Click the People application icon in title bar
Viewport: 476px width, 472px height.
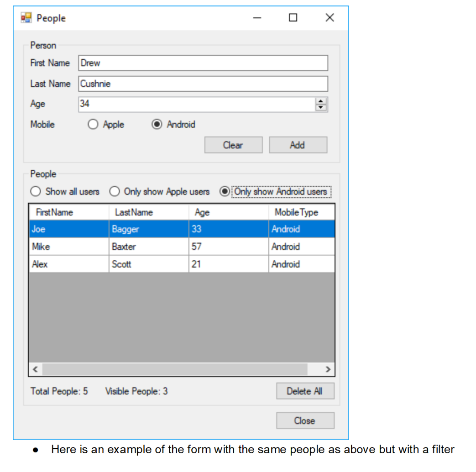point(26,17)
